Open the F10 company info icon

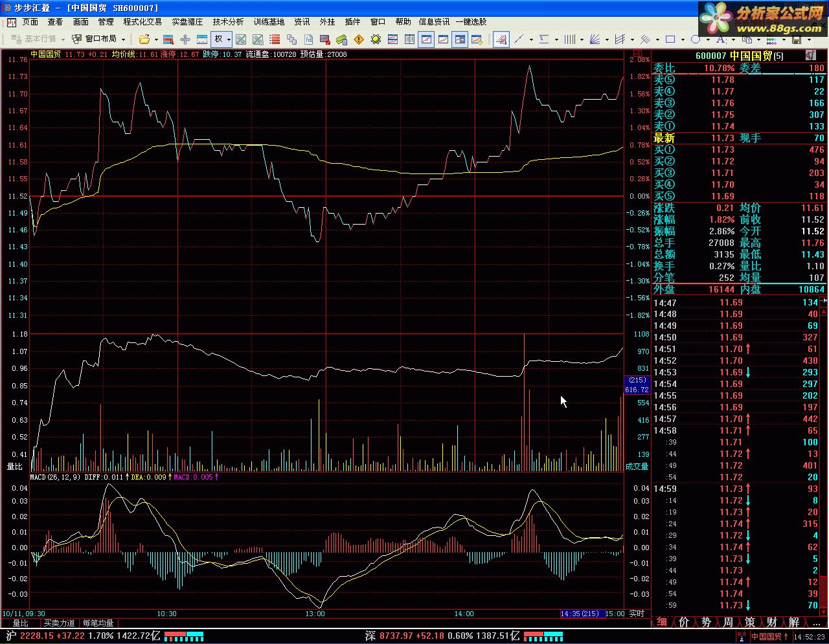point(309,39)
